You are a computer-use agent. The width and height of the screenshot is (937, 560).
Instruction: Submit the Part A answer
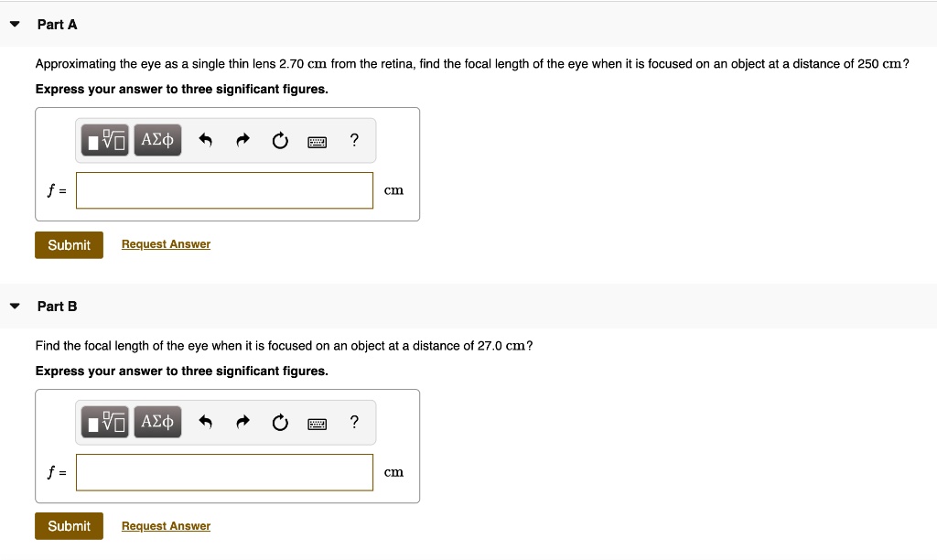click(69, 244)
